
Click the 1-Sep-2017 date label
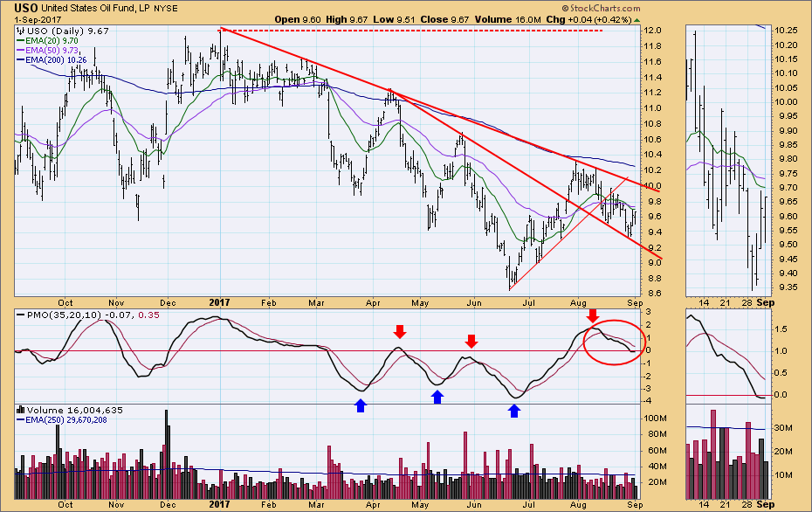click(38, 20)
